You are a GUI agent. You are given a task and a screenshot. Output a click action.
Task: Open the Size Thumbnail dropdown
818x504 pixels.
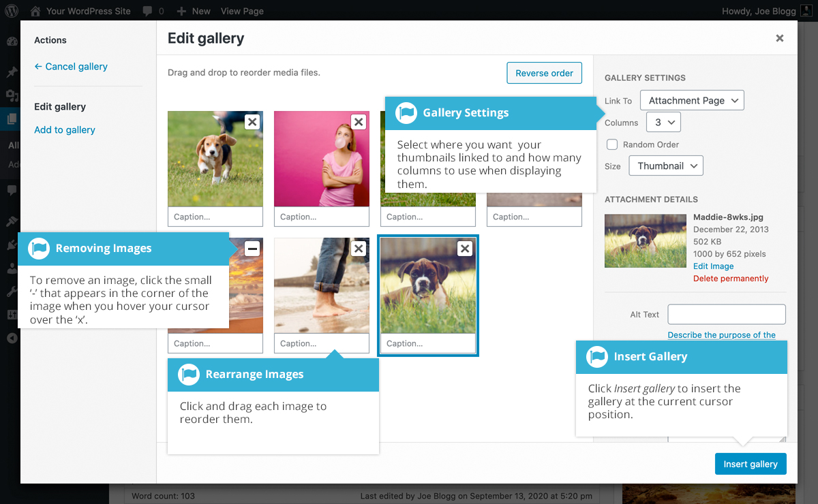point(665,165)
